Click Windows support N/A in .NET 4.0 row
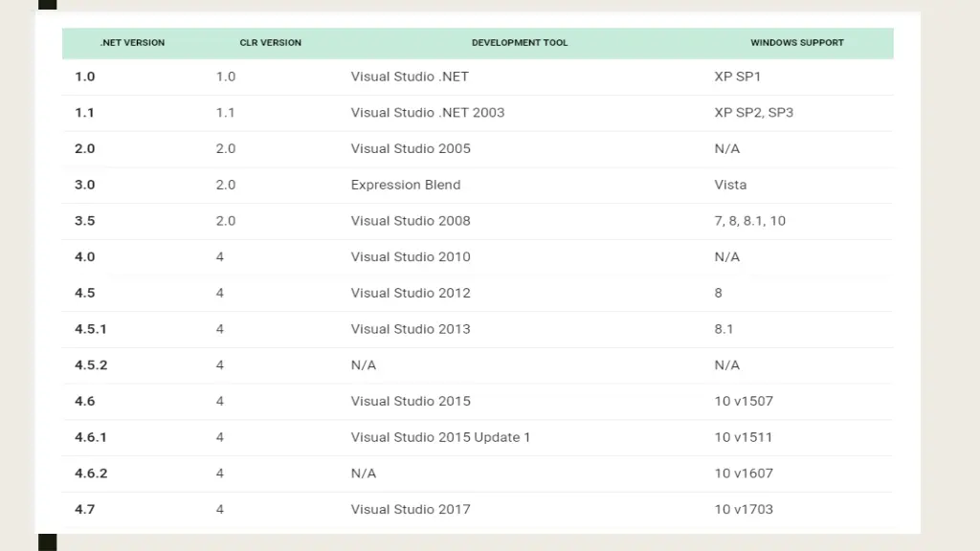 pos(727,256)
